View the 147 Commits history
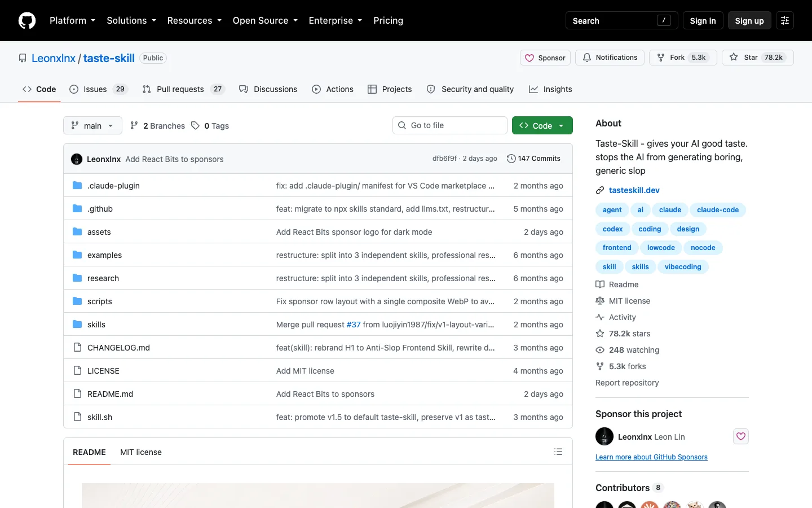 click(x=533, y=159)
